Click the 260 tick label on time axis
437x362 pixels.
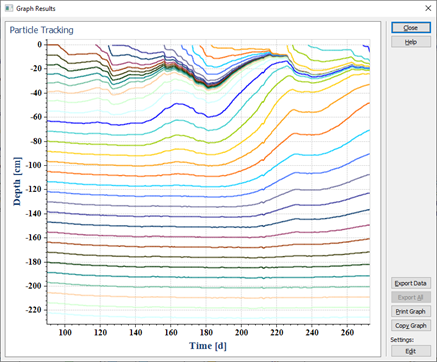click(x=347, y=332)
